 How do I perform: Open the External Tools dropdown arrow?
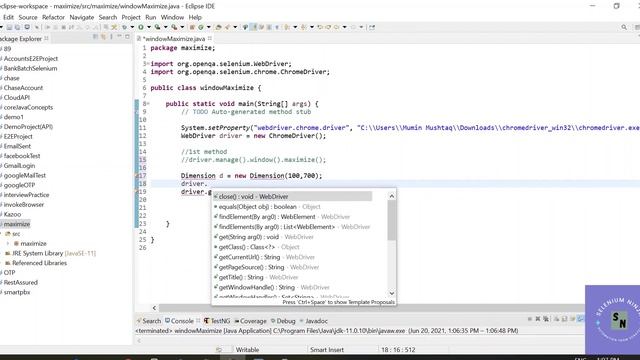tap(182, 27)
